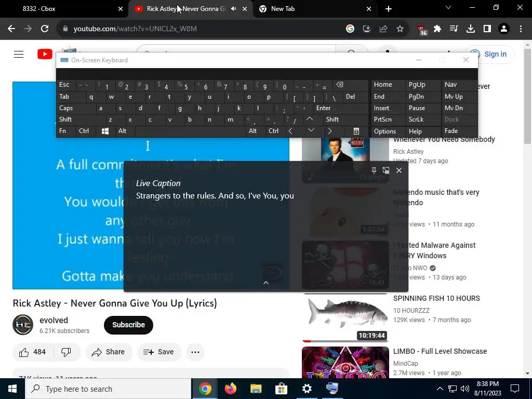532x399 pixels.
Task: Open the YouTube hamburger menu
Action: tap(19, 54)
